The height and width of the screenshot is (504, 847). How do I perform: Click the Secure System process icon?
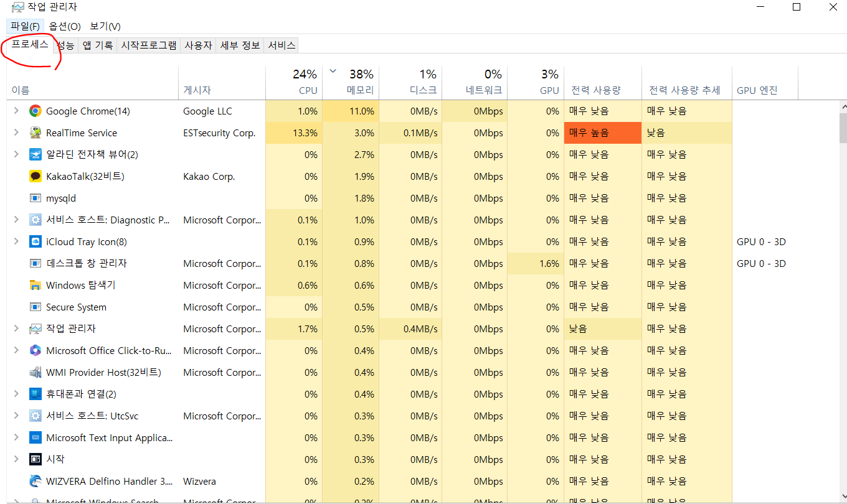point(35,307)
